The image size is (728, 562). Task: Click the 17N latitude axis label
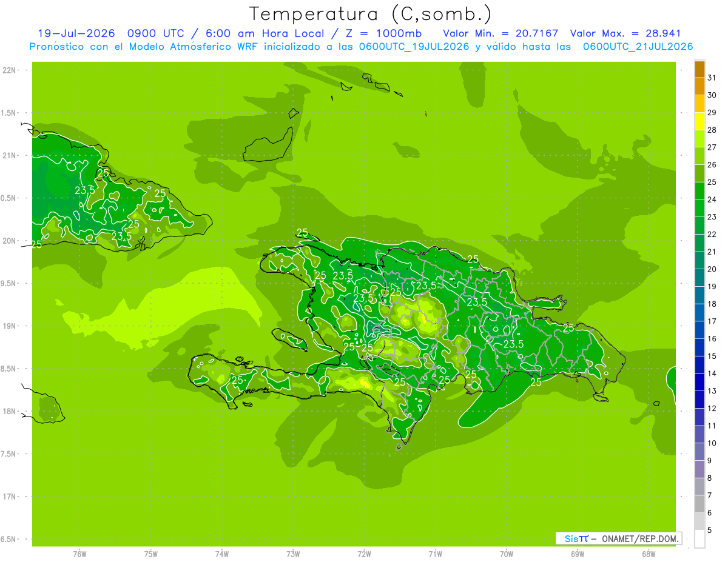pos(10,497)
